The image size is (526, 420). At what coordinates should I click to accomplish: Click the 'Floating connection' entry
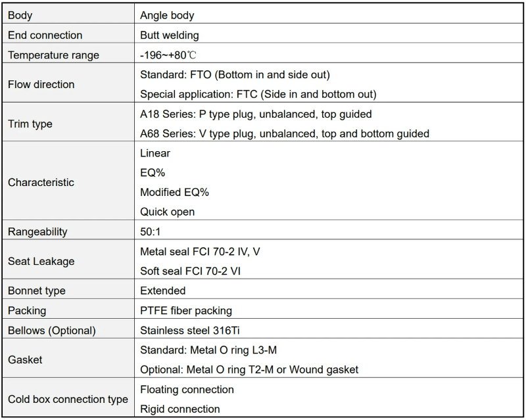coord(187,389)
